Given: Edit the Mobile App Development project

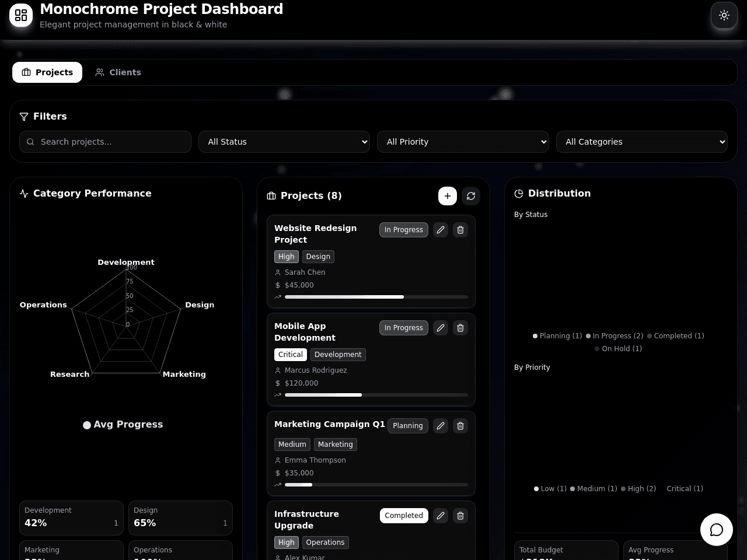Looking at the screenshot, I should [441, 328].
